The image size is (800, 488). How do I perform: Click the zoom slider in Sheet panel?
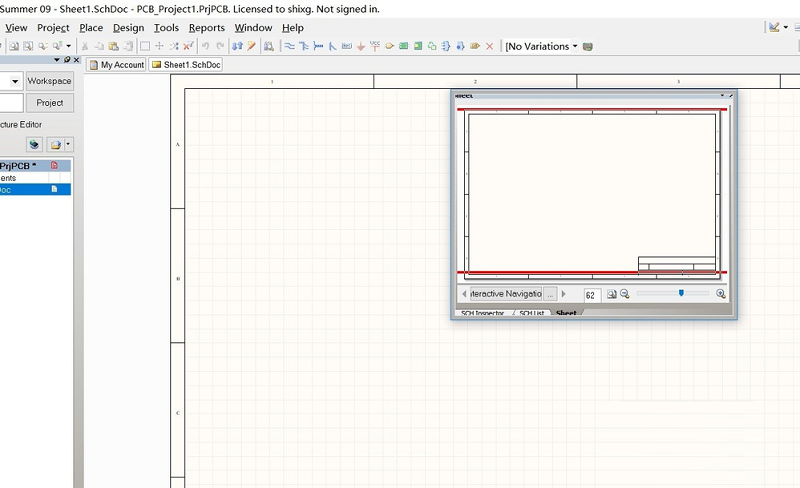point(681,294)
